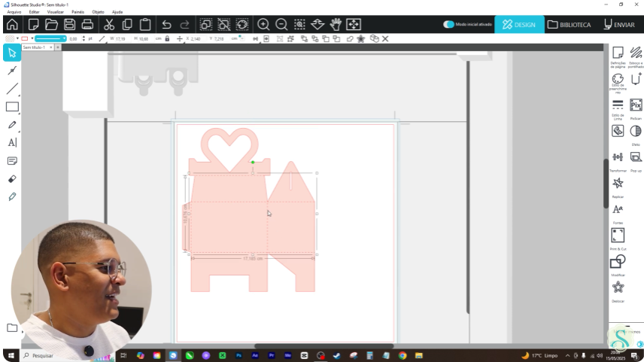The width and height of the screenshot is (644, 362).
Task: Fit page to window icon
Action: coord(353,24)
